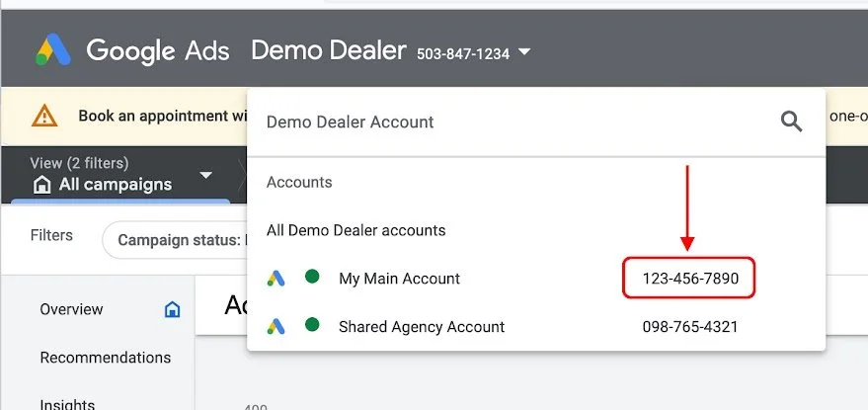Open the account switcher dropdown arrow beside 503-847-1234
This screenshot has height=410, width=868.
click(524, 52)
